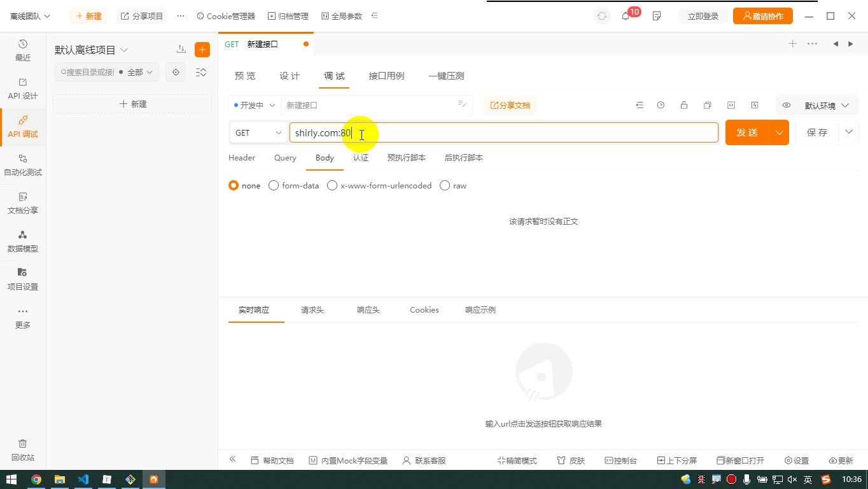This screenshot has width=868, height=489.
Task: Open a new tab with plus icon
Action: point(792,44)
